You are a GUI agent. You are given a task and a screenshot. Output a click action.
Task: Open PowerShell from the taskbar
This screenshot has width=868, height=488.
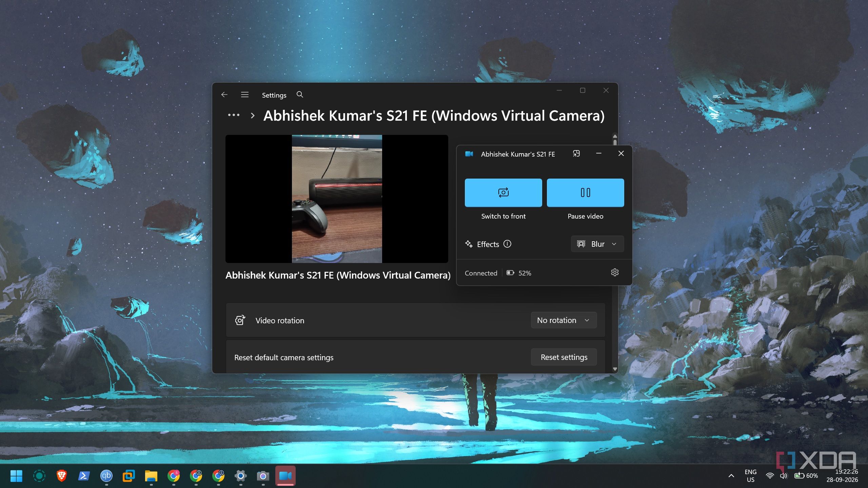84,476
